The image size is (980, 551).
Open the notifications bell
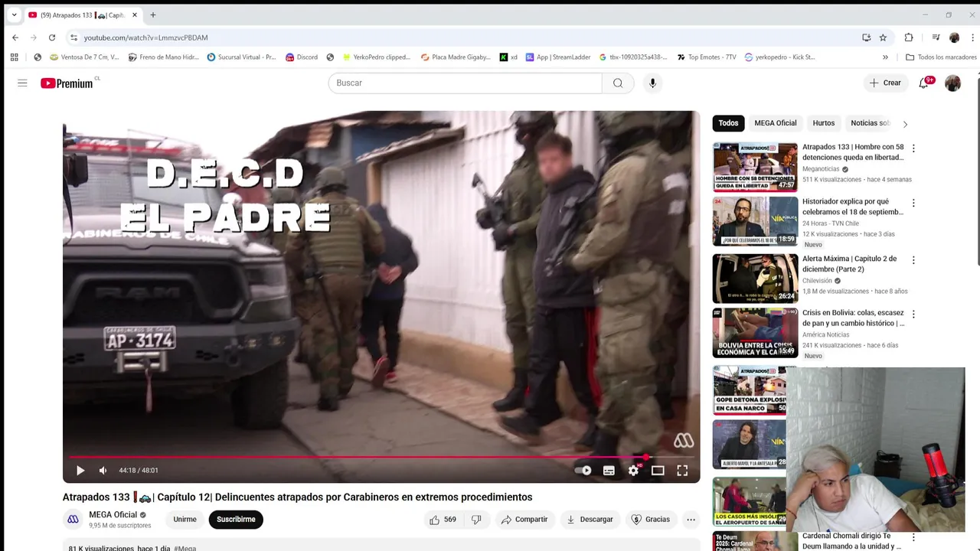tap(924, 83)
